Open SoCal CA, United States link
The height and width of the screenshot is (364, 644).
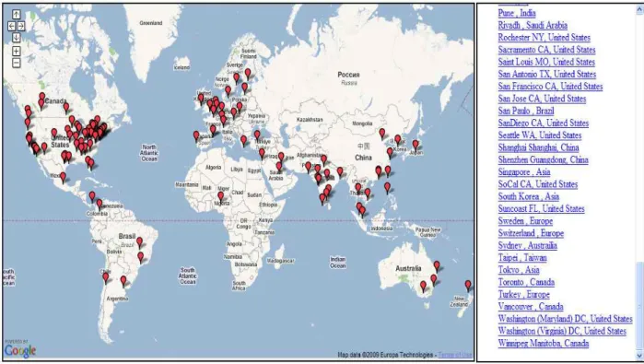pos(538,184)
